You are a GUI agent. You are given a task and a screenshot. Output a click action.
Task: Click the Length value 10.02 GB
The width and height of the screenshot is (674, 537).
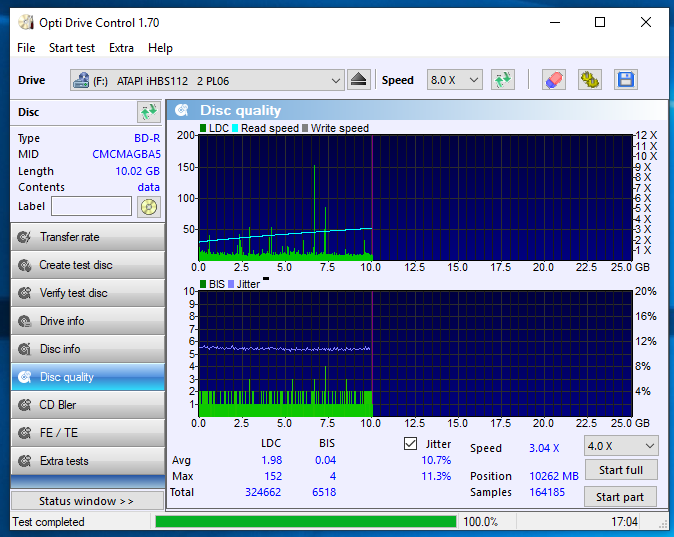pyautogui.click(x=137, y=171)
